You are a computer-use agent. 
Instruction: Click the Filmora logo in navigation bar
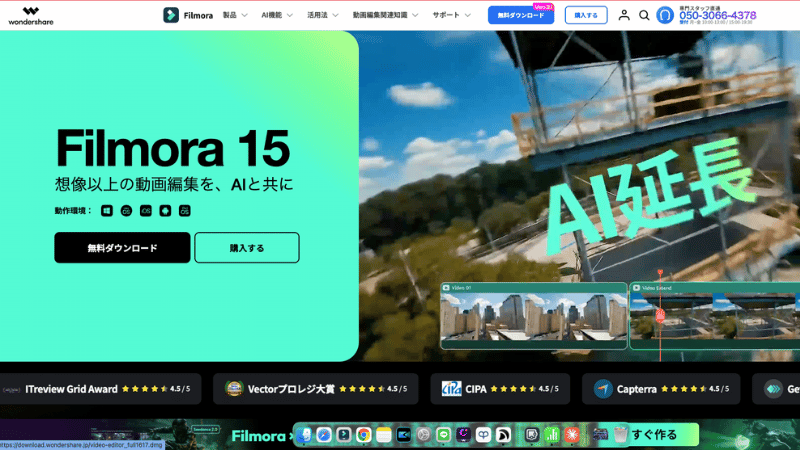point(188,15)
